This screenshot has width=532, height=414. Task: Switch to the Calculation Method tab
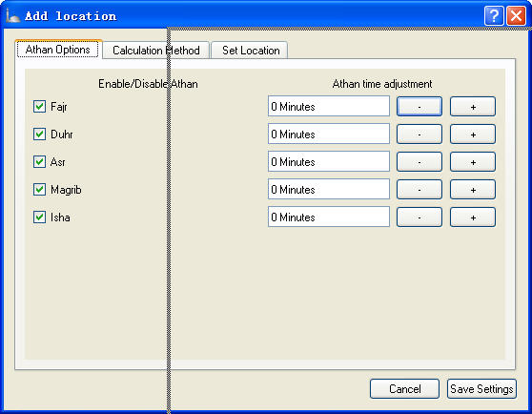coord(156,51)
